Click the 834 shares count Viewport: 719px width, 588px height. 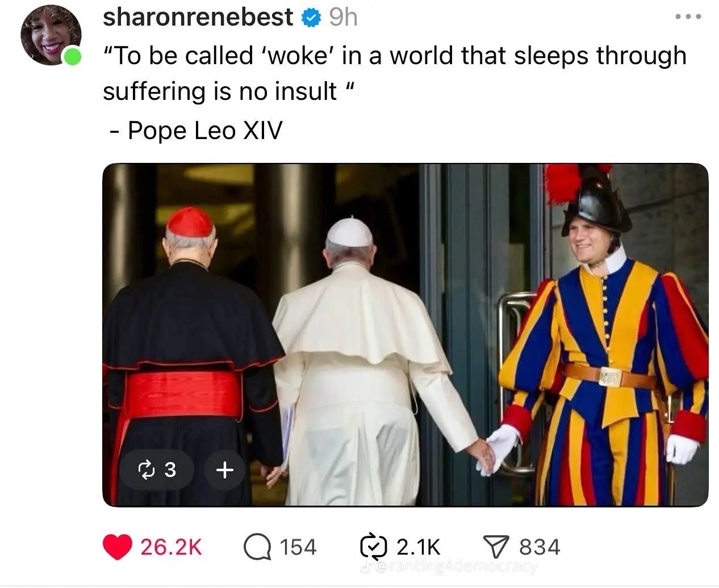point(540,547)
